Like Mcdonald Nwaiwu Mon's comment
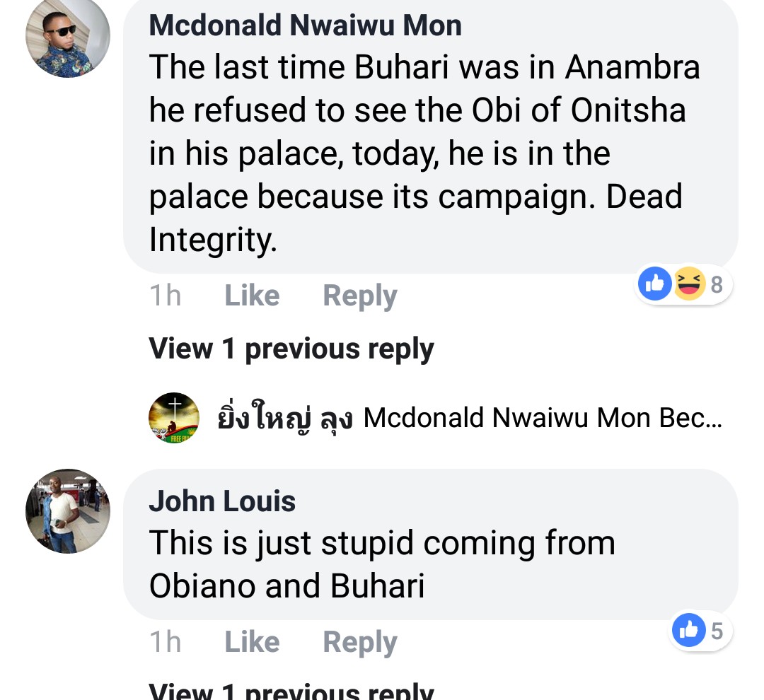The height and width of the screenshot is (700, 764). click(252, 296)
